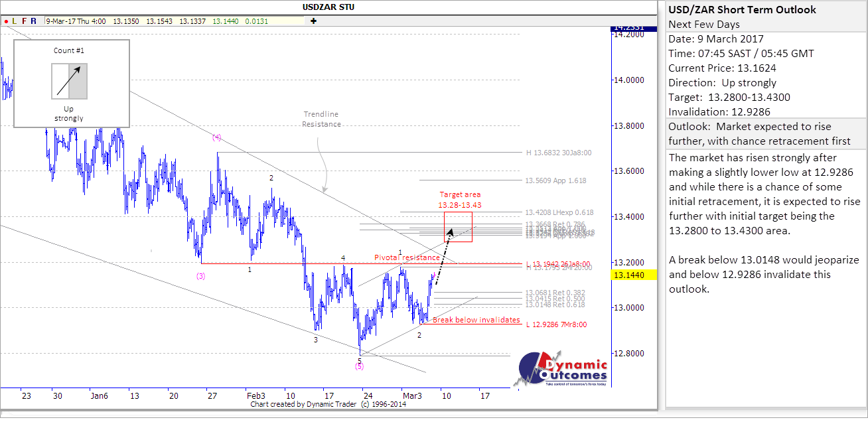This screenshot has width=868, height=424.
Task: Click the Feb3 date on time axis
Action: (255, 396)
